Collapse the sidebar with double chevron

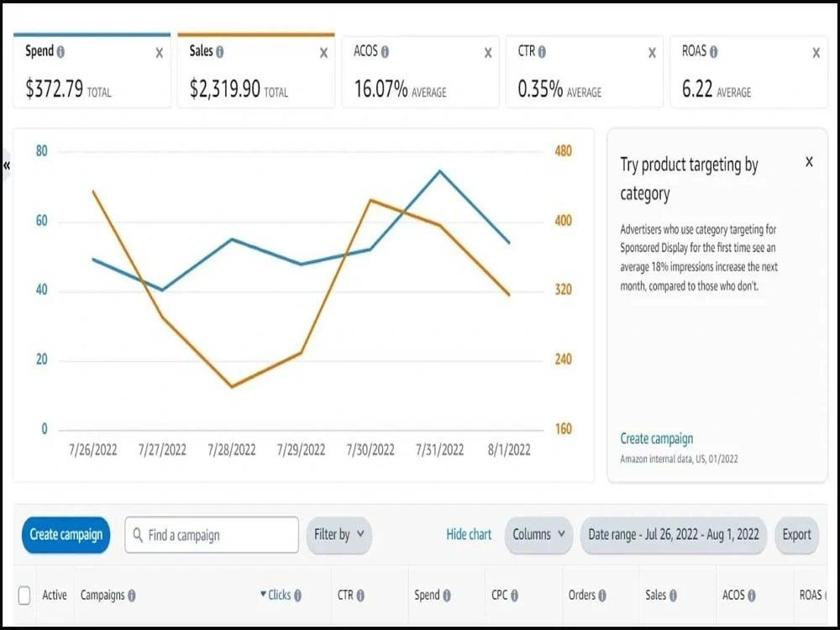point(7,165)
